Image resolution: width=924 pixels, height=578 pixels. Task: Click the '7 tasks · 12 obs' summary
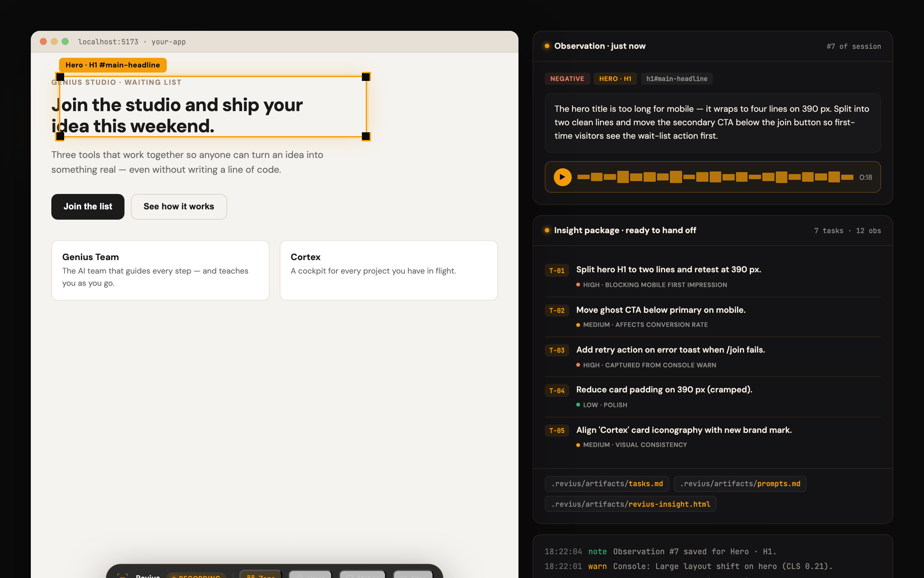pyautogui.click(x=847, y=231)
